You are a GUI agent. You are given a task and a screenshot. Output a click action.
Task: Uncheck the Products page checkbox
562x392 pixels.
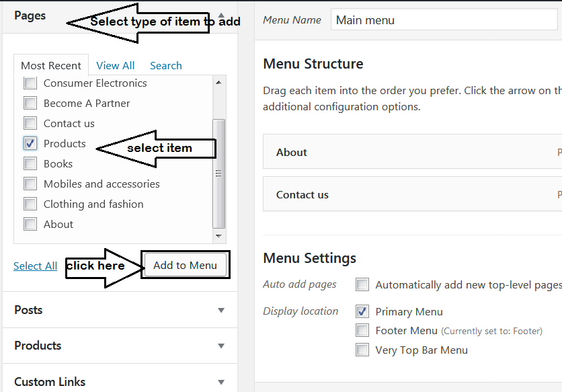[x=30, y=143]
